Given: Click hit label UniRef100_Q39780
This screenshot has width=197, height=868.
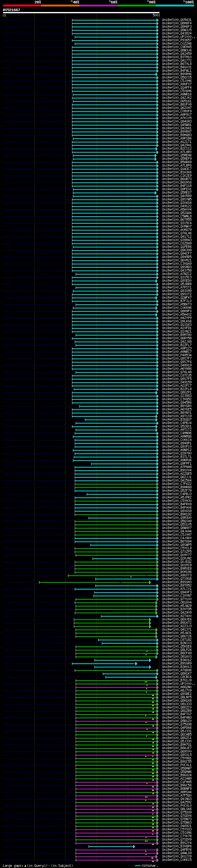Looking at the screenshot, I should pos(176,454).
